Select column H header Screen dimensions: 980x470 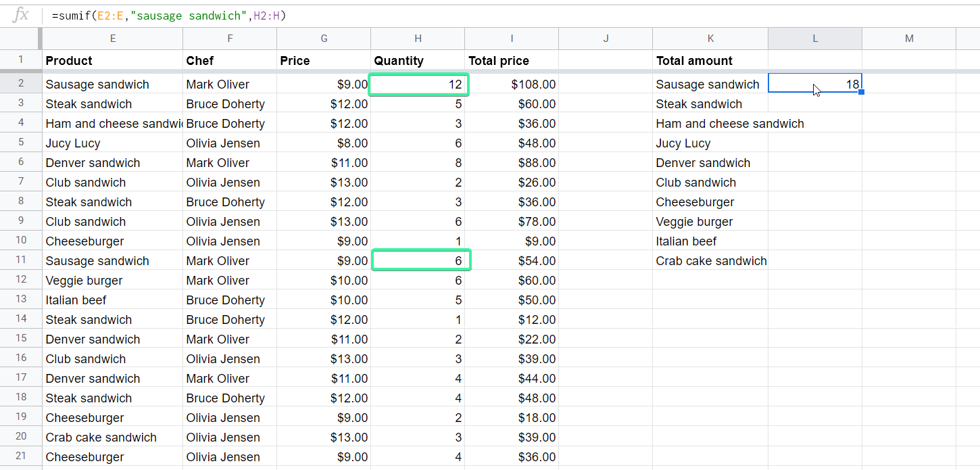pos(418,39)
